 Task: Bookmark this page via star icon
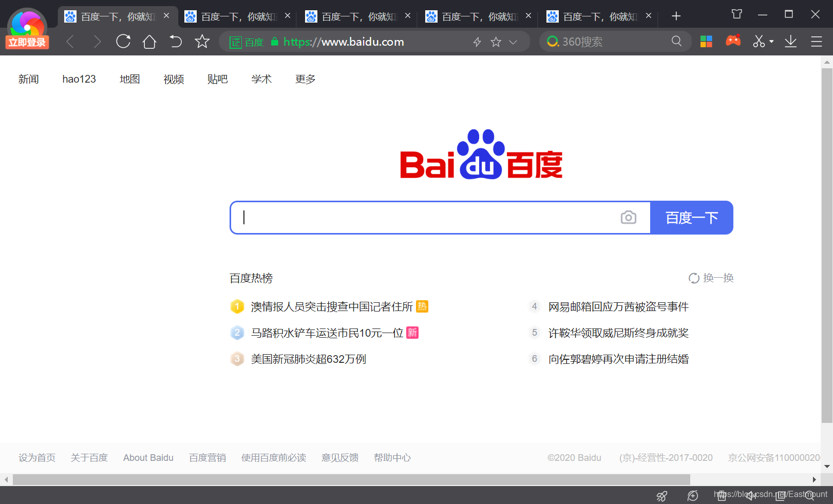point(202,42)
